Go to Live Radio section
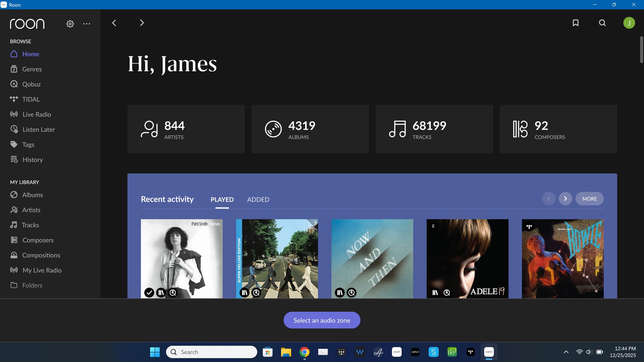The image size is (644, 362). click(x=37, y=114)
